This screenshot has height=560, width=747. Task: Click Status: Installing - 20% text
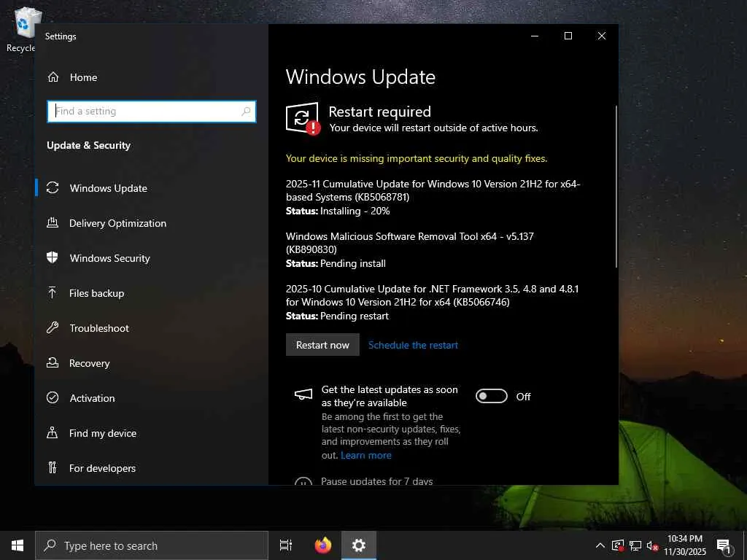338,211
